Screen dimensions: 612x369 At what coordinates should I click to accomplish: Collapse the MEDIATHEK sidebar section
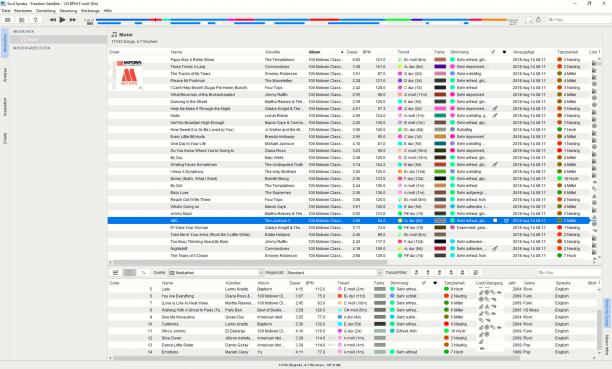(x=23, y=31)
